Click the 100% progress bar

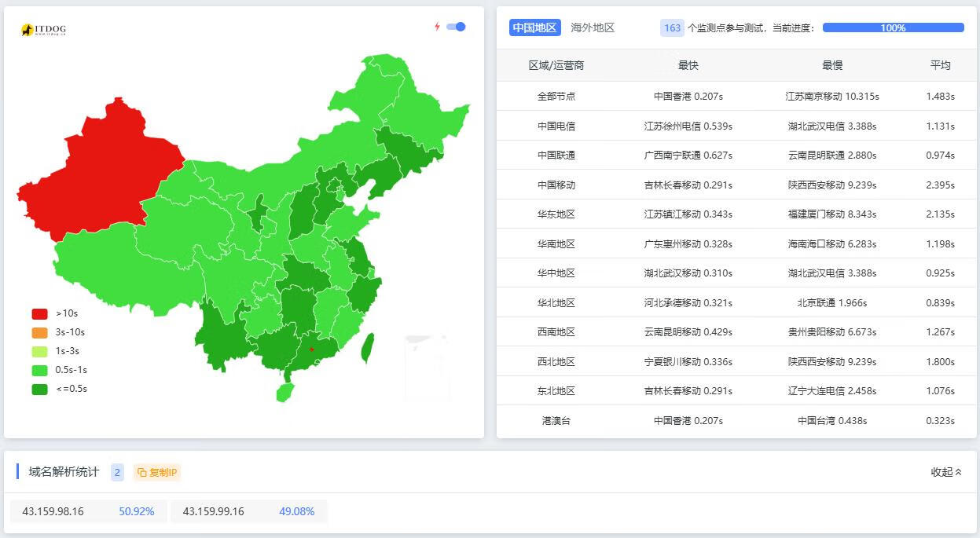click(893, 27)
